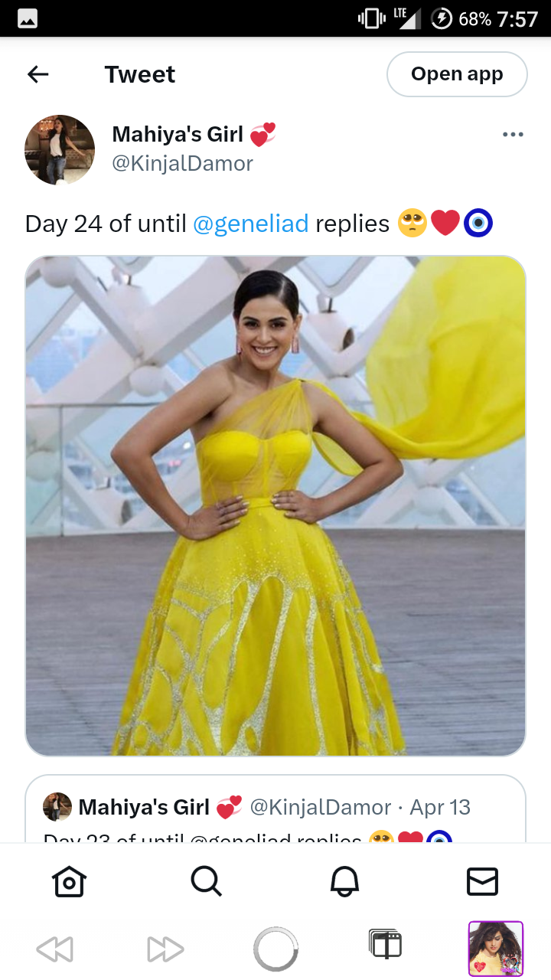Open the yellow dress photo

coord(275,506)
